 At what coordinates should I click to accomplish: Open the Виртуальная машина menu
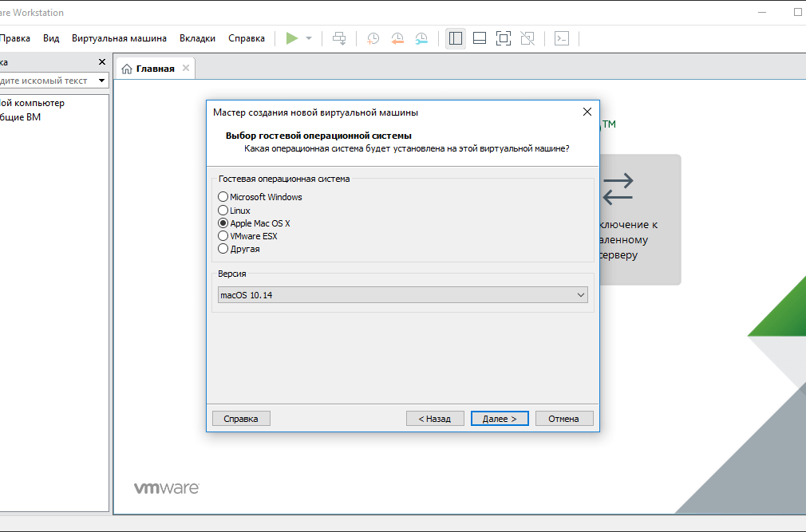(119, 38)
